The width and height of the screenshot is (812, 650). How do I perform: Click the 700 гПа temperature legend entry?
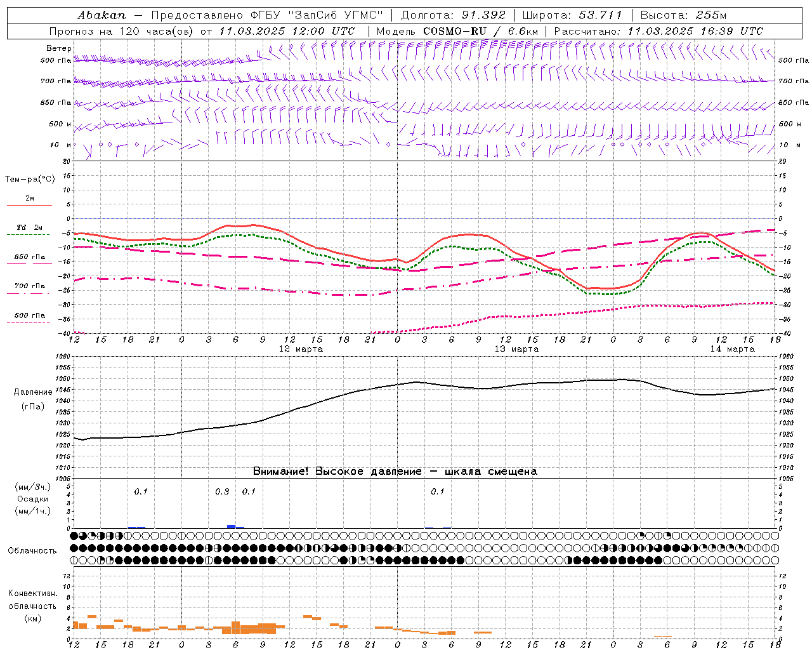[x=29, y=286]
